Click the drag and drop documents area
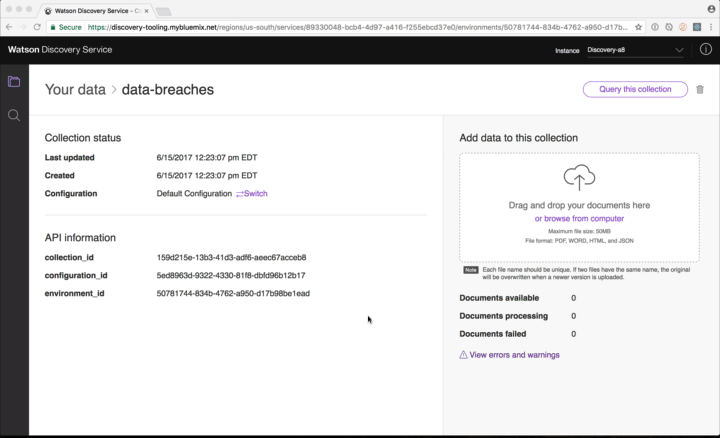 pos(579,208)
